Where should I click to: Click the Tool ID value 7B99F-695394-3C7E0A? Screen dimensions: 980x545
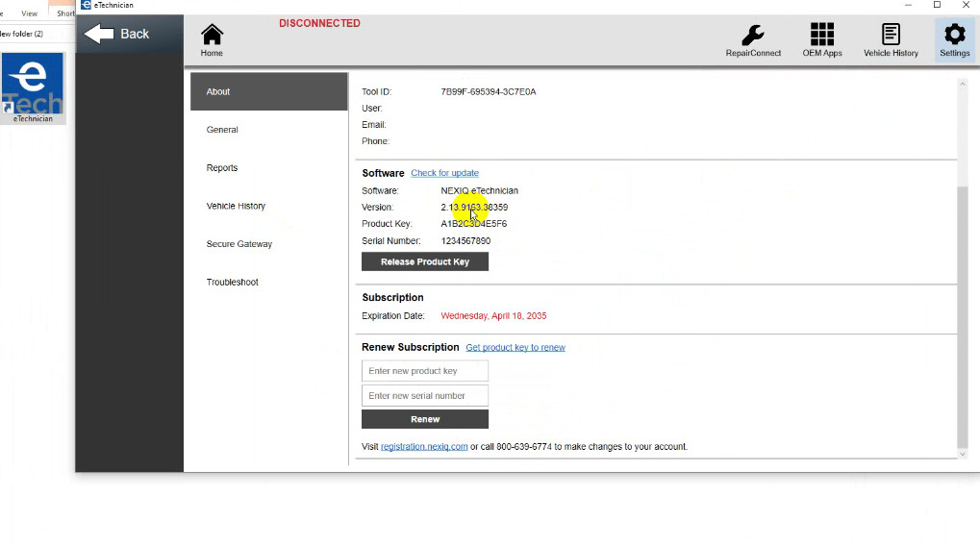pyautogui.click(x=489, y=91)
